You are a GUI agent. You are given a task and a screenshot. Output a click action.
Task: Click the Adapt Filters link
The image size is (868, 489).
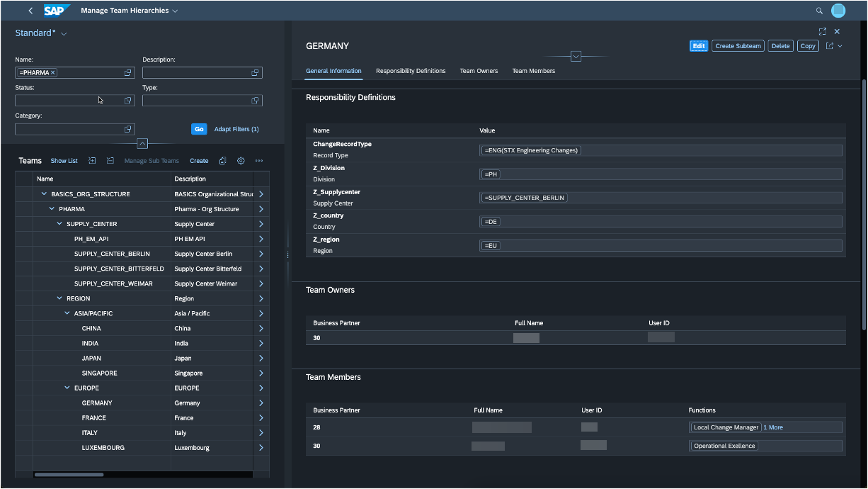(236, 129)
